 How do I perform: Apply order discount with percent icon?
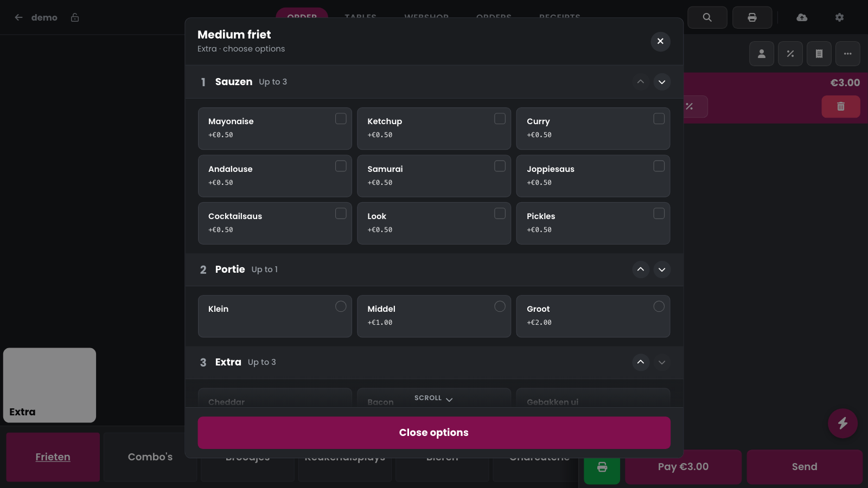790,54
